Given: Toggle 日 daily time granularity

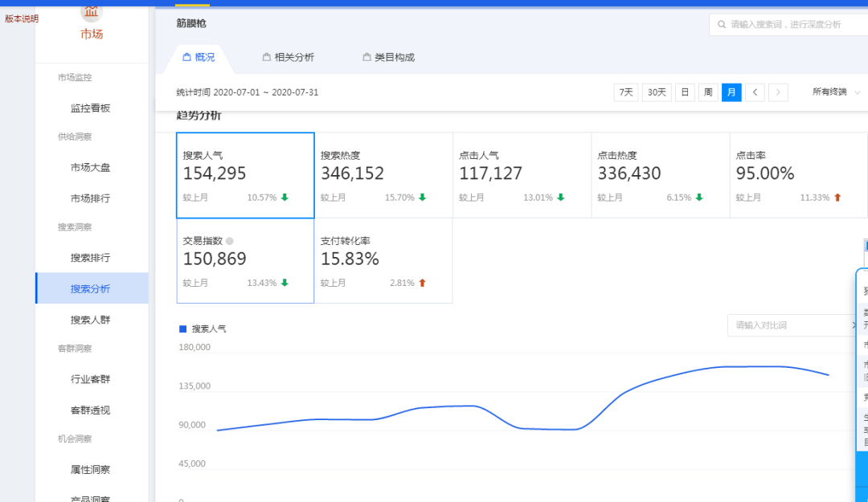Looking at the screenshot, I should [x=685, y=92].
